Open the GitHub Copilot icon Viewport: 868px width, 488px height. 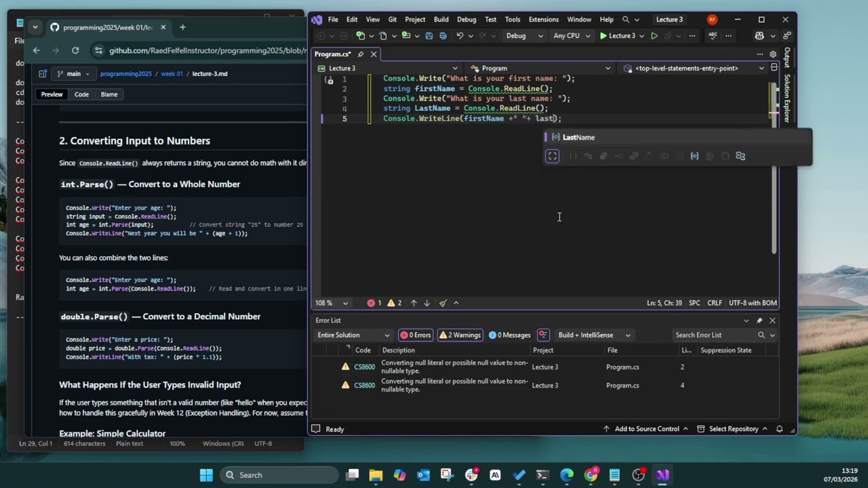pyautogui.click(x=759, y=36)
